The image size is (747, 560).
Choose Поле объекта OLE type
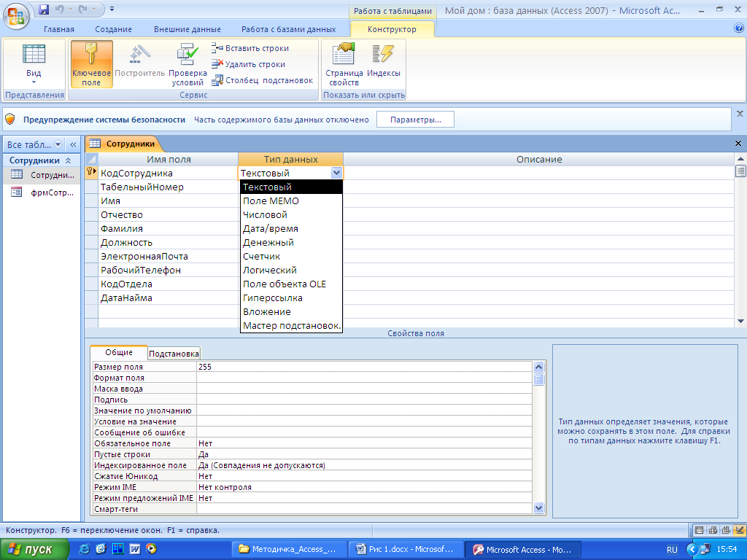pos(291,284)
